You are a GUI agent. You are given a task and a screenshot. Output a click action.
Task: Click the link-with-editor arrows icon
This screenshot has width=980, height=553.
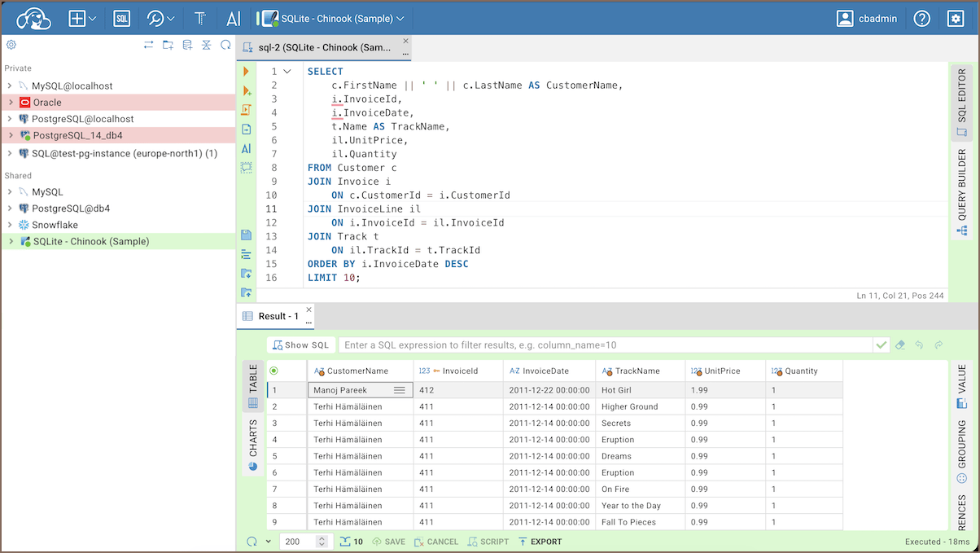[149, 45]
